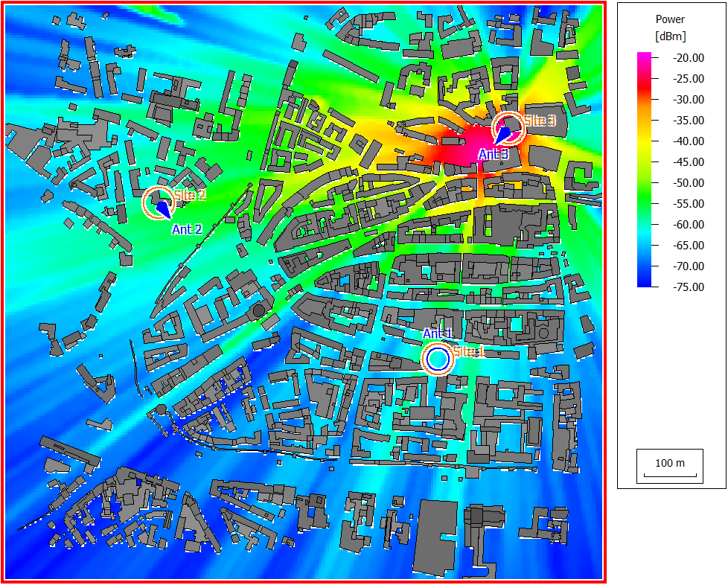The width and height of the screenshot is (728, 585).
Task: Choose the orange Site 2 text label
Action: click(x=190, y=195)
